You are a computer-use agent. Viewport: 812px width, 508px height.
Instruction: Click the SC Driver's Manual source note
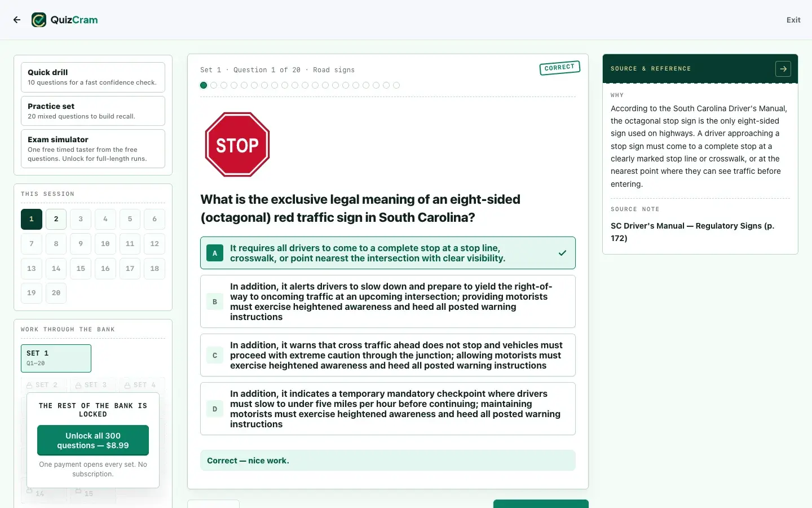pyautogui.click(x=692, y=232)
